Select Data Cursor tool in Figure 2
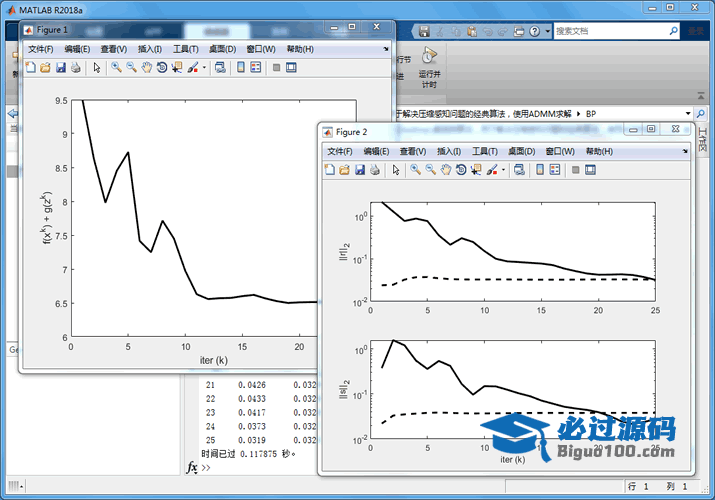Image resolution: width=715 pixels, height=500 pixels. (x=476, y=170)
